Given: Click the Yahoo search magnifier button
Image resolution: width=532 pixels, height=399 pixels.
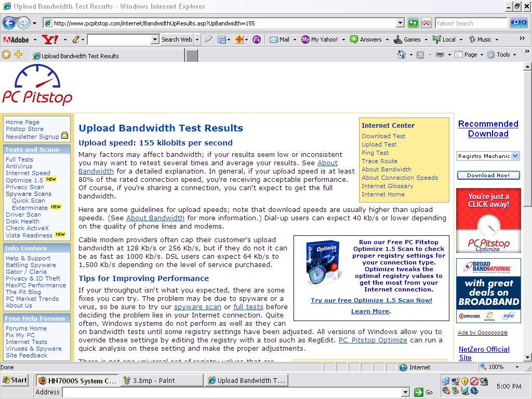Looking at the screenshot, I should [x=515, y=23].
